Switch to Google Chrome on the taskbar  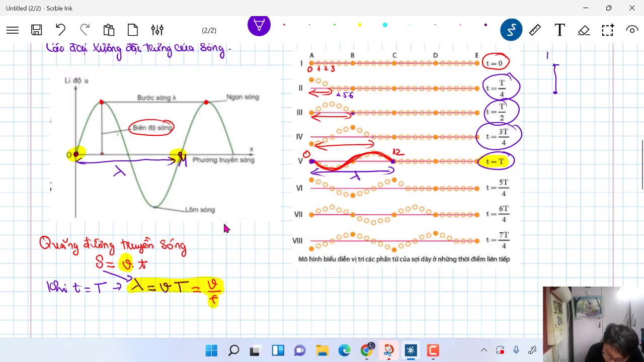point(367,350)
